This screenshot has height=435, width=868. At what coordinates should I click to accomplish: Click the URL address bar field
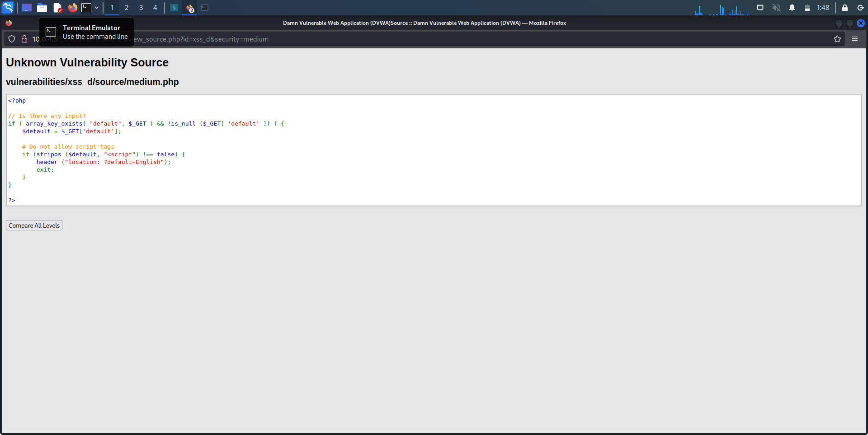click(407, 39)
